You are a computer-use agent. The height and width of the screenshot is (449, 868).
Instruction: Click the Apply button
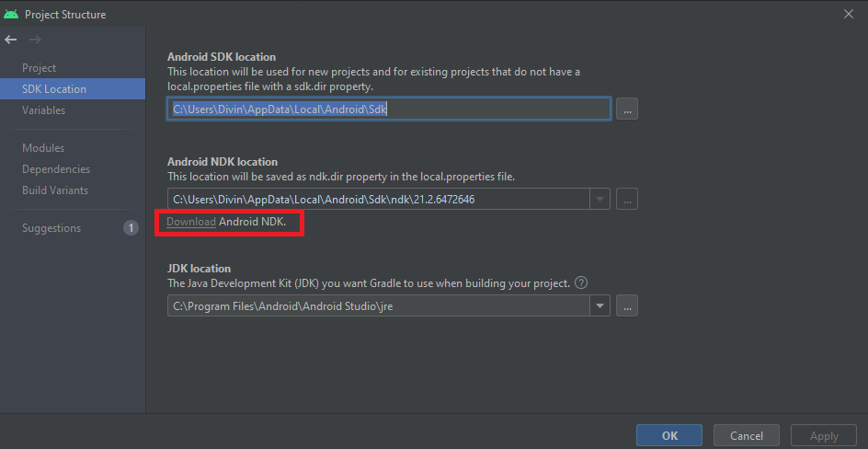(x=824, y=436)
